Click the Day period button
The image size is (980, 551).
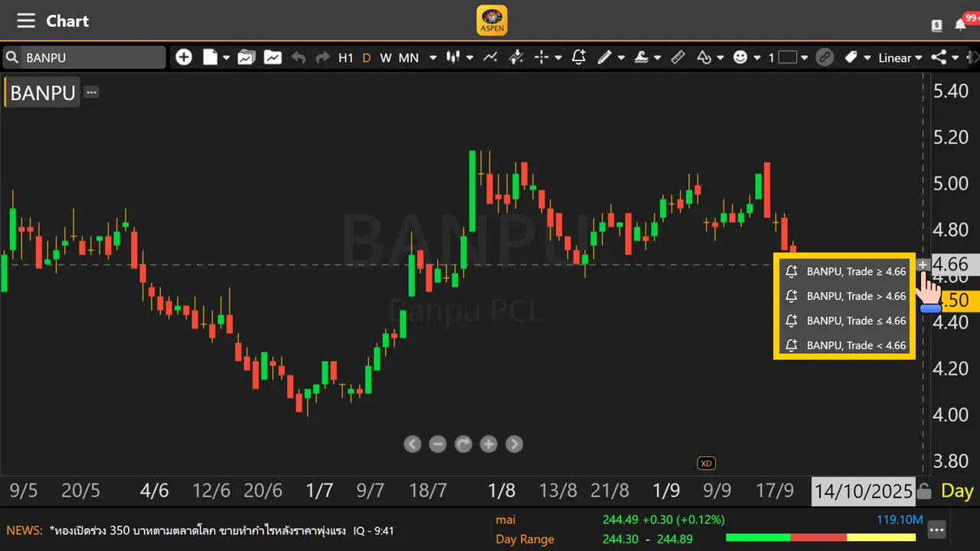click(957, 491)
